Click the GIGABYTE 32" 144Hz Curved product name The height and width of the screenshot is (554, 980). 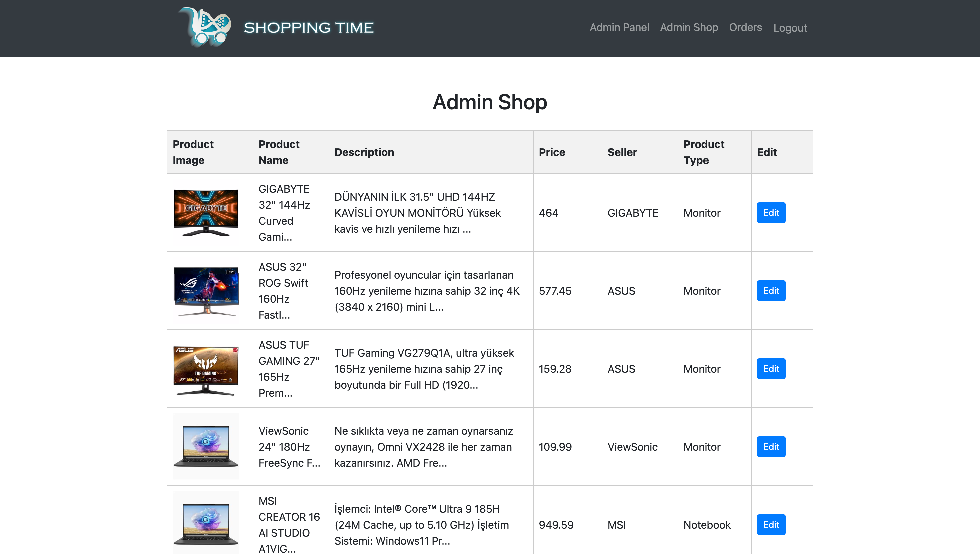click(x=284, y=213)
